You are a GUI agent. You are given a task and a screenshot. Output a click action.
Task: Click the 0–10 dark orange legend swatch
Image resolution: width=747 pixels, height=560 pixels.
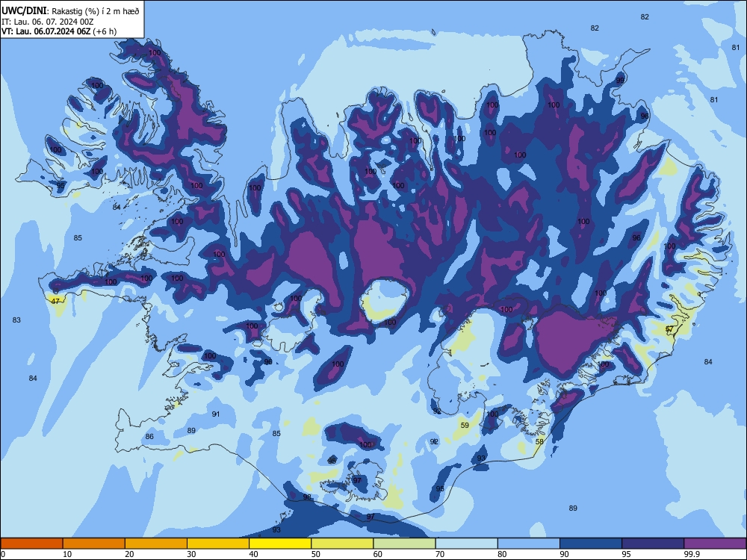click(x=31, y=544)
